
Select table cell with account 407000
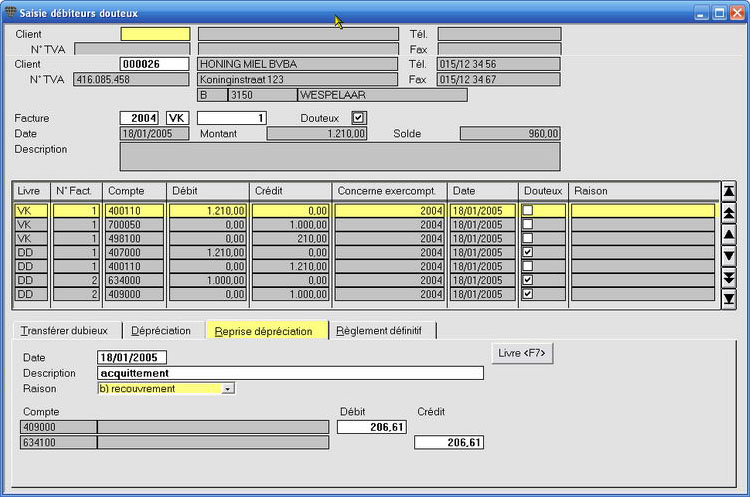click(134, 252)
